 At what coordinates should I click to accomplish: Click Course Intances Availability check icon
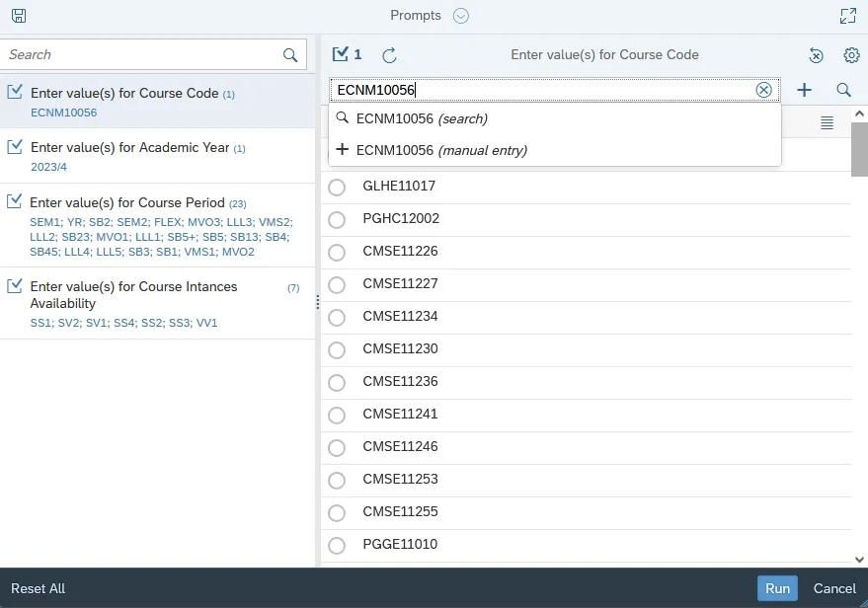coord(15,285)
